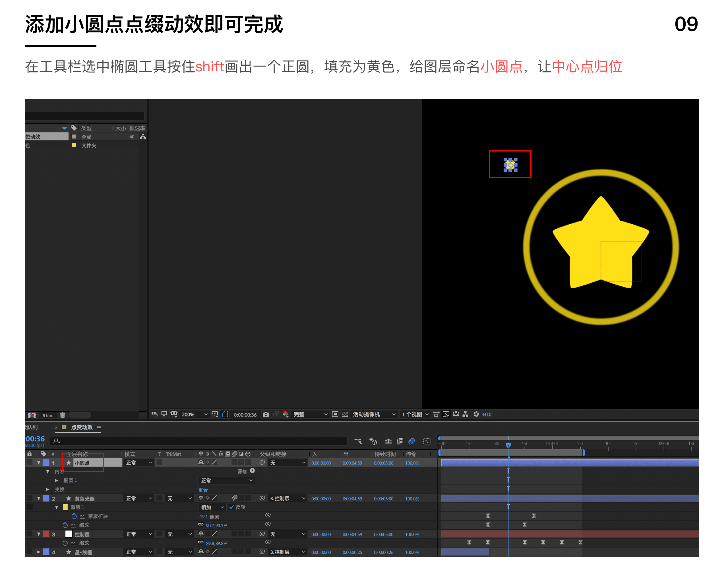Click the snapshot camera icon in viewer

(x=266, y=414)
